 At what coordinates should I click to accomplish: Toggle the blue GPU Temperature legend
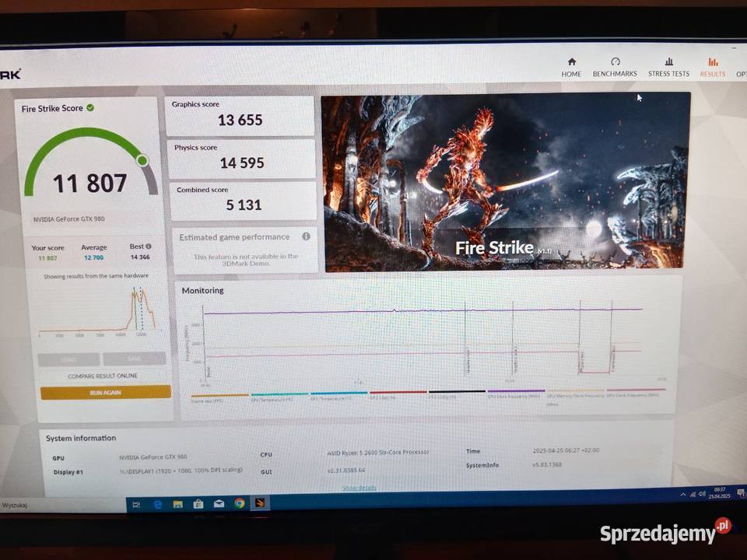tap(338, 396)
